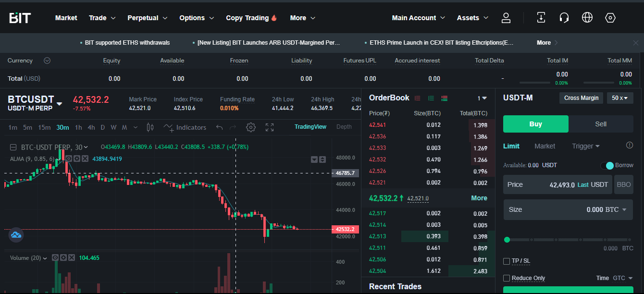Screen dimensions: 644x294
Task: Click the download app icon
Action: point(541,18)
